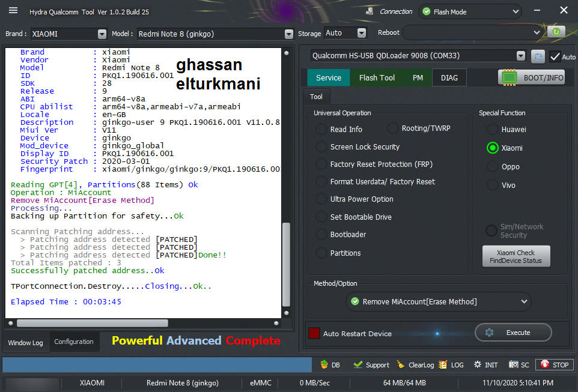The image size is (578, 392).
Task: Open the DB database icon
Action: [x=324, y=364]
